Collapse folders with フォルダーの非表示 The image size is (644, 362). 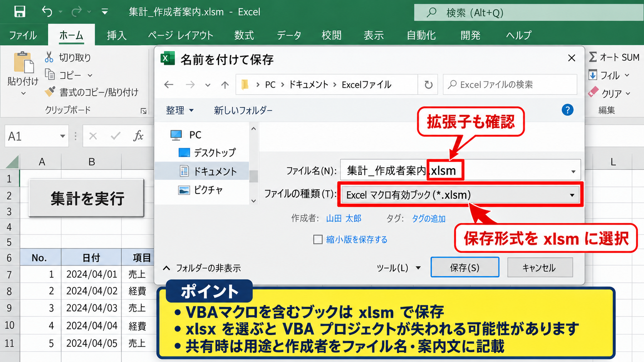click(202, 268)
